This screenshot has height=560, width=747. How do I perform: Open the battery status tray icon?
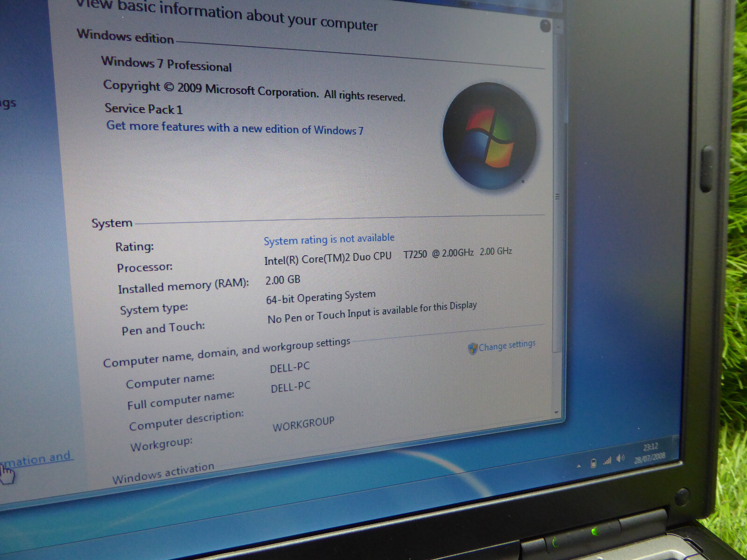point(593,463)
